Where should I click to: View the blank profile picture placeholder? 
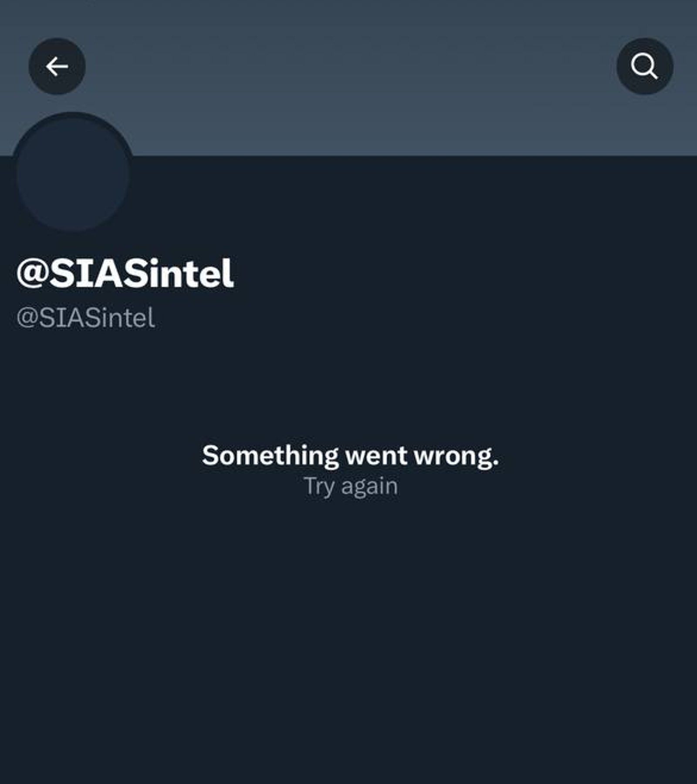pos(72,173)
